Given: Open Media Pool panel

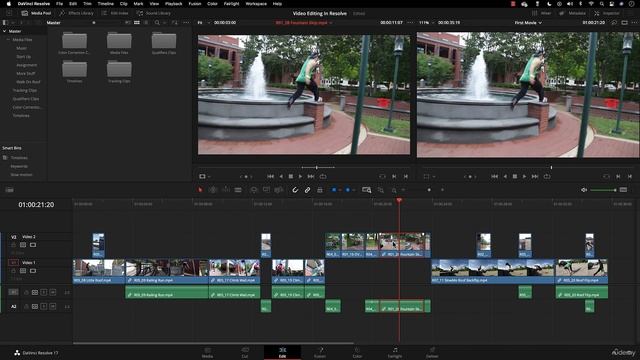Looking at the screenshot, I should click(36, 13).
